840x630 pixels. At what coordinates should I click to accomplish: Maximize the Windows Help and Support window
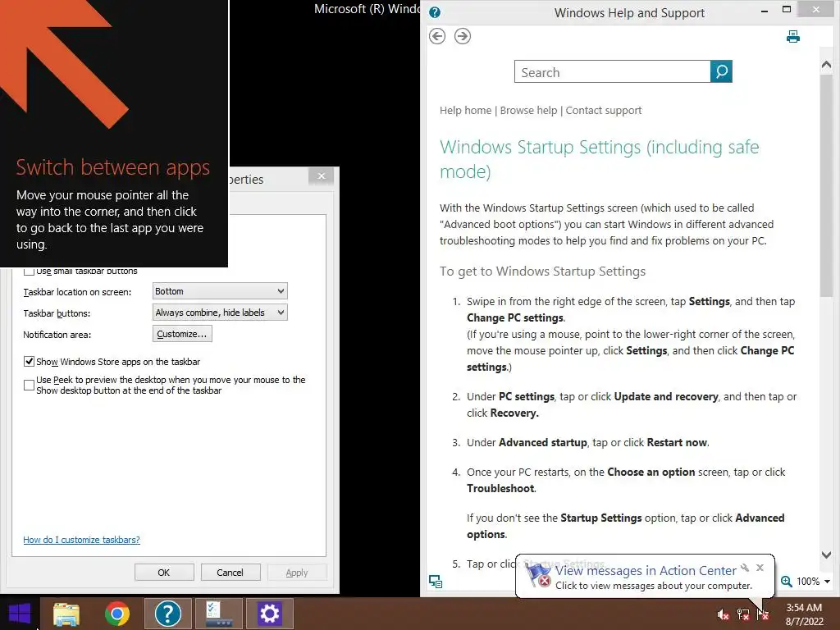(x=787, y=9)
